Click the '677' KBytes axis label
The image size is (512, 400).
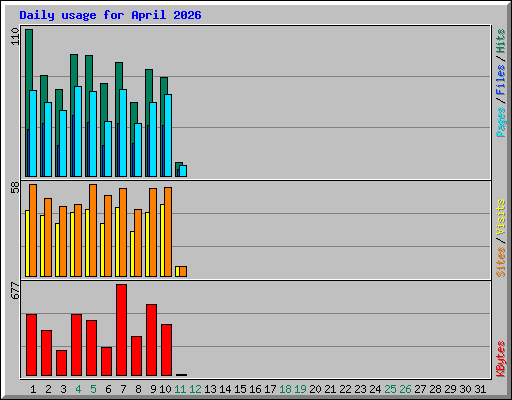click(15, 290)
